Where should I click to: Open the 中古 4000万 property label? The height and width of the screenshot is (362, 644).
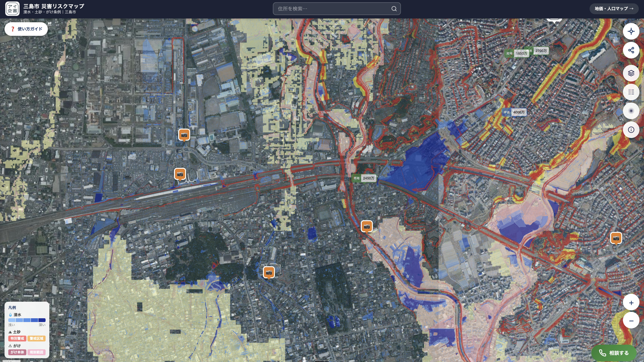tap(514, 112)
